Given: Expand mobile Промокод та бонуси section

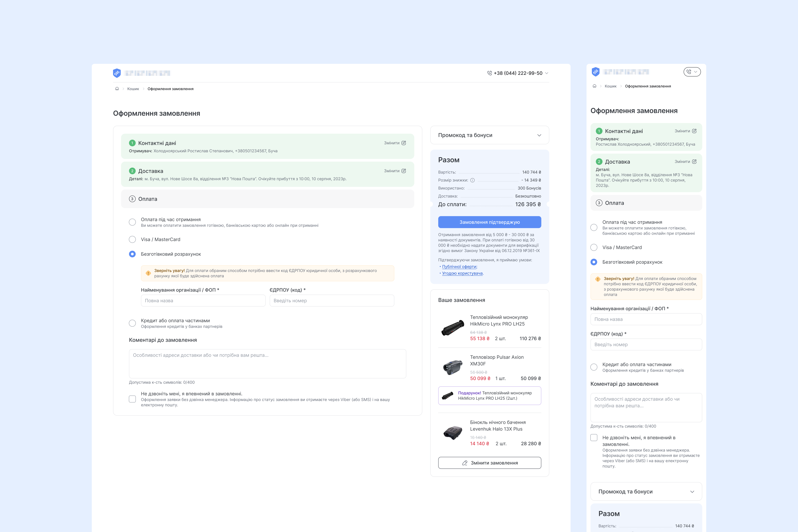Looking at the screenshot, I should click(x=692, y=492).
